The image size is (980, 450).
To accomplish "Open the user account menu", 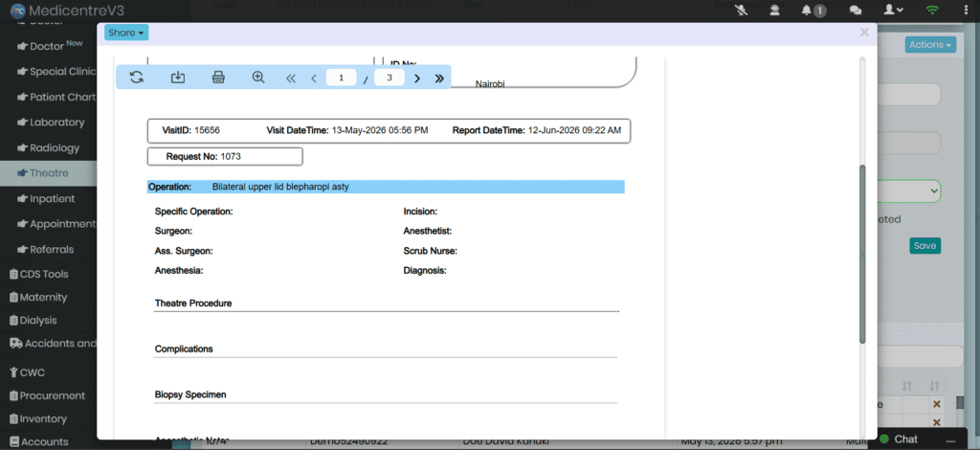I will point(894,10).
